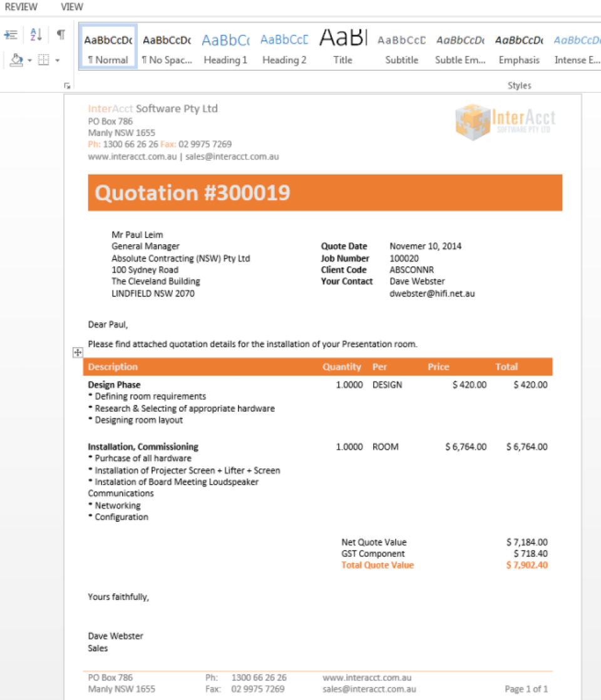Apply the Subtle Emphasis style
Viewport: 601px width, 700px height.
click(460, 48)
